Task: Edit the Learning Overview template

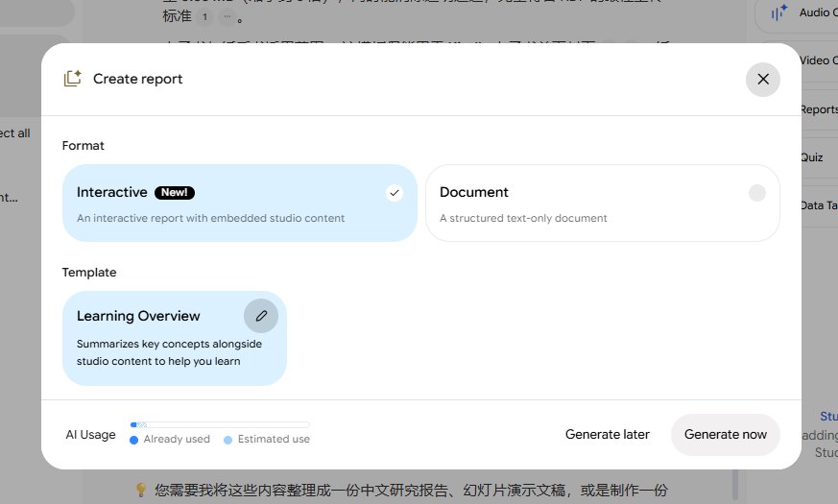Action: pyautogui.click(x=261, y=316)
